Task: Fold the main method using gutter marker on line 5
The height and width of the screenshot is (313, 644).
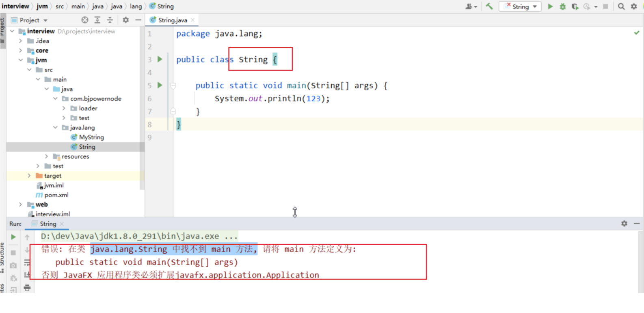Action: 173,86
